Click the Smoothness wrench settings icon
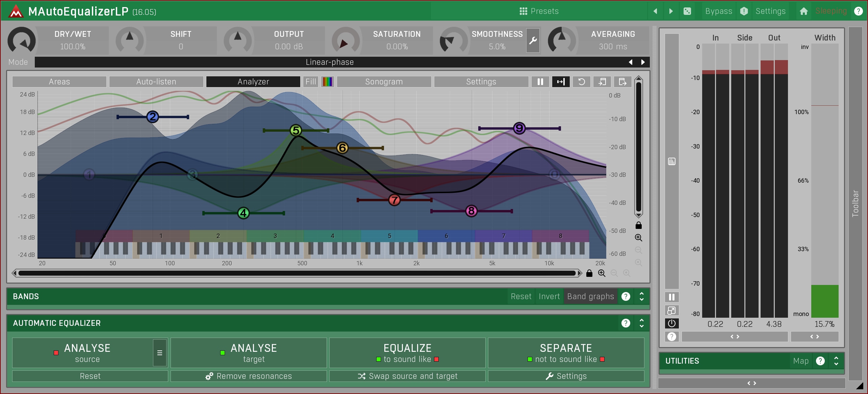This screenshot has height=394, width=868. (533, 41)
